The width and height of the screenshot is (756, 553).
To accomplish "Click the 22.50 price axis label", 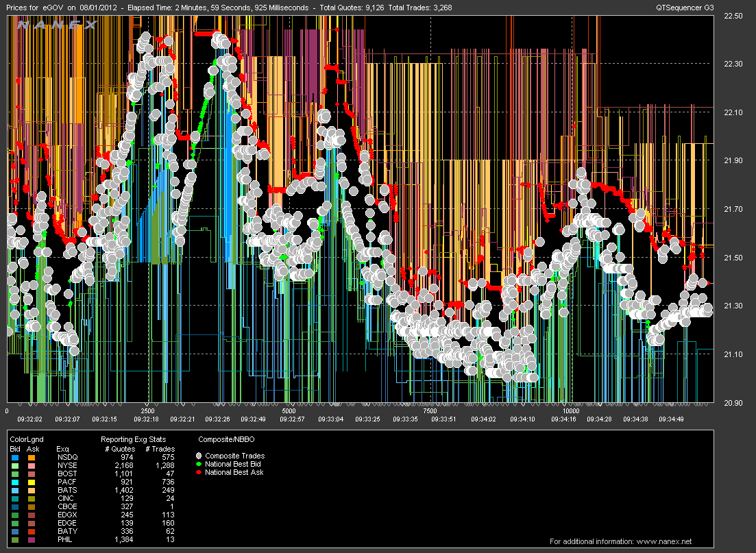I will [733, 16].
